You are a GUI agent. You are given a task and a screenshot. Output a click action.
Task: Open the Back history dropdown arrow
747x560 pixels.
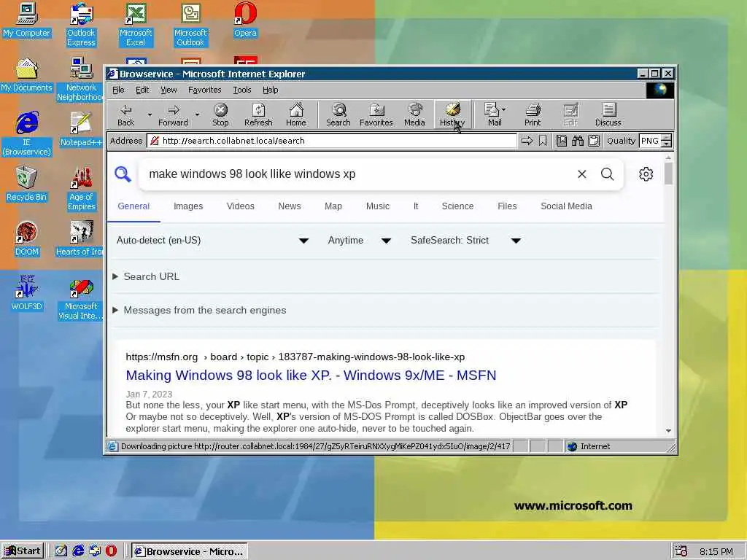[150, 114]
